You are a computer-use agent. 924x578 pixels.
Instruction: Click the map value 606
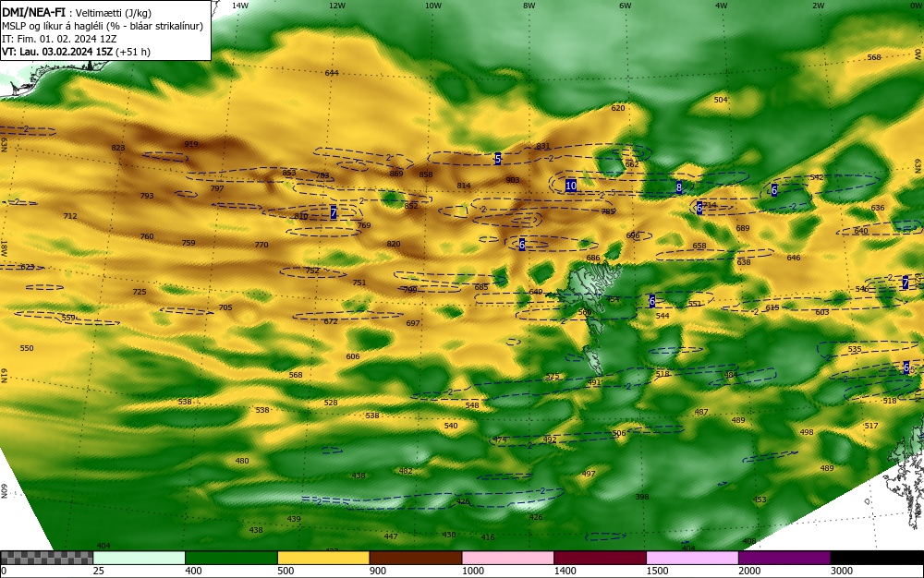352,356
